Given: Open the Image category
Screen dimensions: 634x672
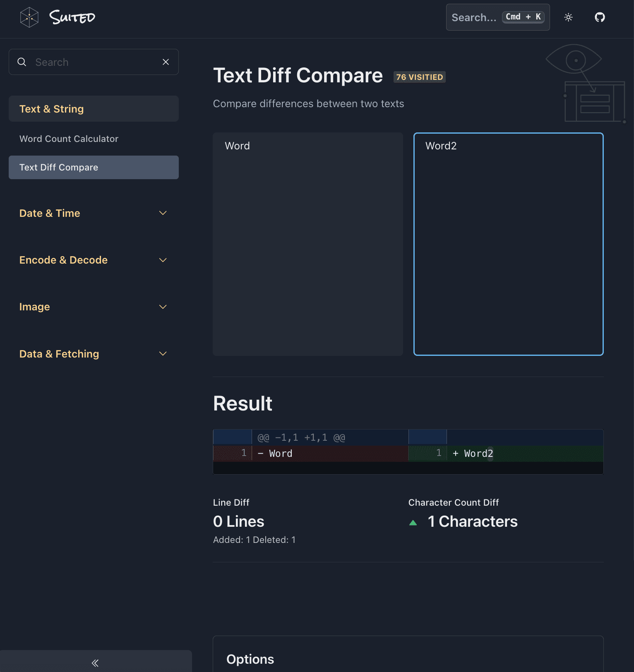Looking at the screenshot, I should coord(35,307).
